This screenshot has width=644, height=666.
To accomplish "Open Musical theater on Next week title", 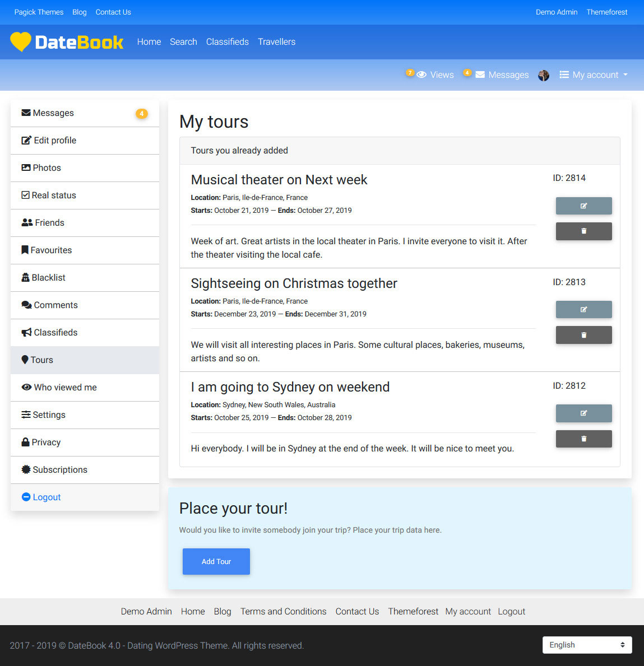I will (x=279, y=180).
